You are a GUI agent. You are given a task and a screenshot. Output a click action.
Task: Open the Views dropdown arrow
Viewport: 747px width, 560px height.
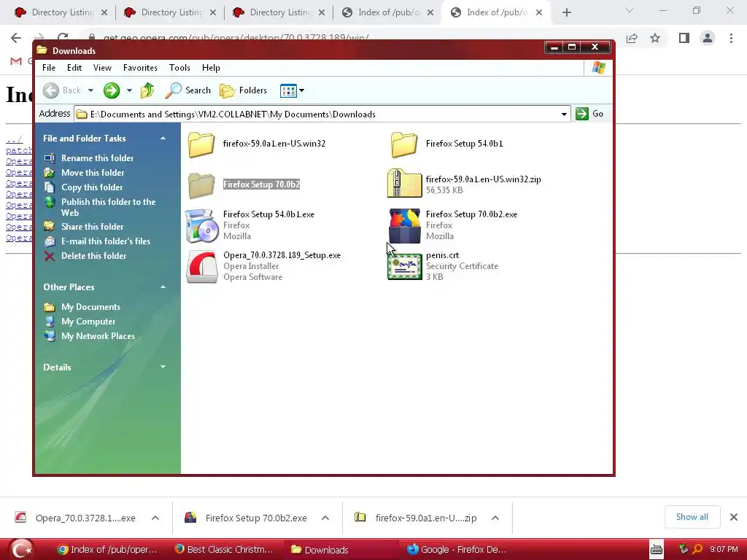coord(301,90)
